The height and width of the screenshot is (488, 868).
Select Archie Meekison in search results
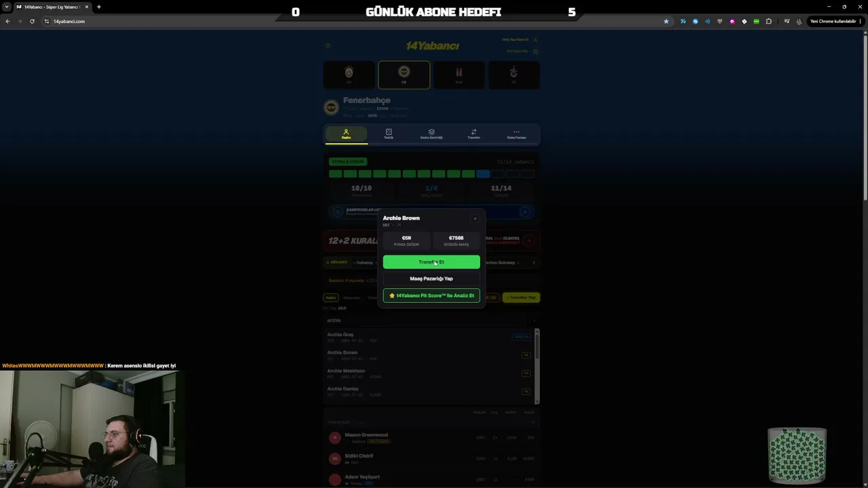[x=429, y=373]
